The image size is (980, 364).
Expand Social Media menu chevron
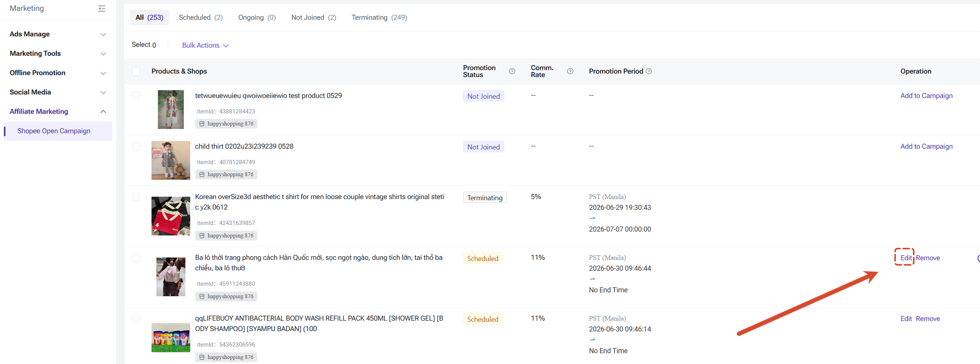(x=103, y=93)
